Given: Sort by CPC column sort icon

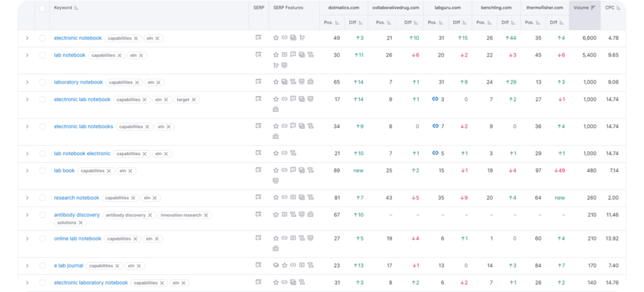Looking at the screenshot, I should coord(619,8).
